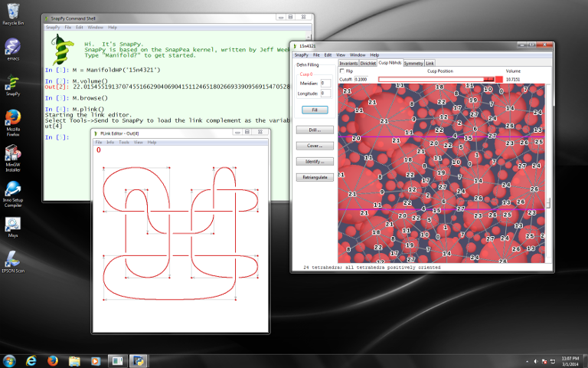This screenshot has width=588, height=368.
Task: Click the volume speaker tray icon
Action: (536, 362)
